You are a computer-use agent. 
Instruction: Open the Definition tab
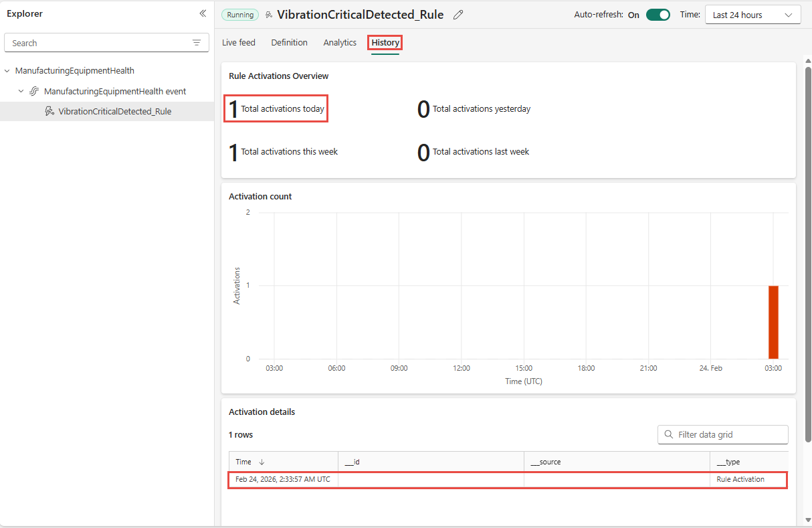tap(290, 43)
